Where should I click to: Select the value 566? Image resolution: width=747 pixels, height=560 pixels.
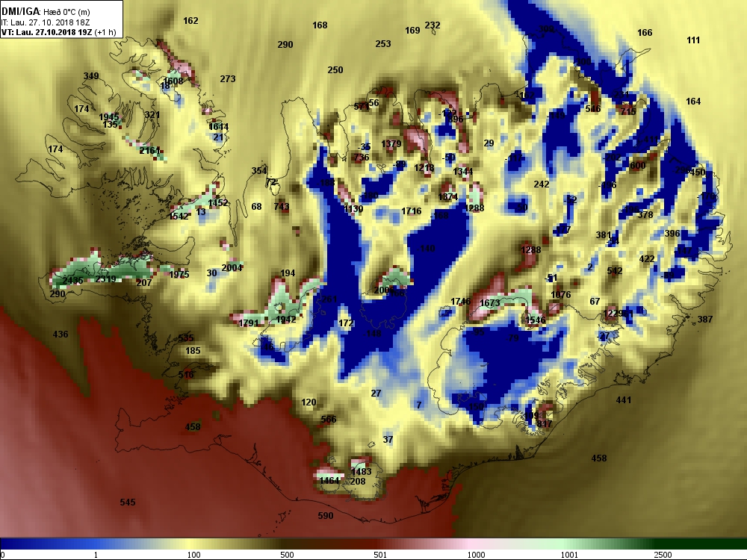329,419
